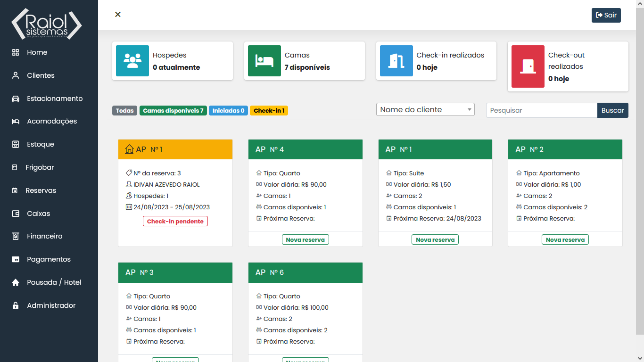
Task: Filter by Camas disponíveis 7
Action: (x=173, y=111)
